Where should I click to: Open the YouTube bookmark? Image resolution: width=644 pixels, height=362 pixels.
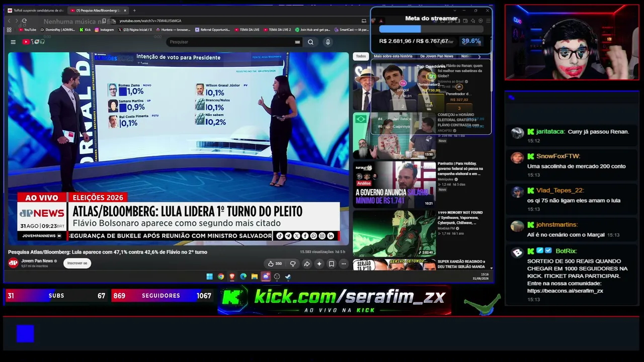28,30
